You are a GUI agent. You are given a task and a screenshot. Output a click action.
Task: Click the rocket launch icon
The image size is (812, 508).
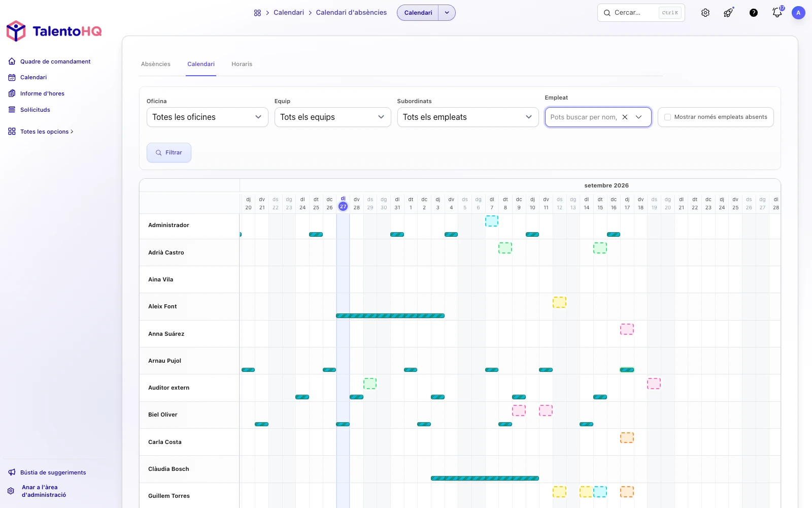point(728,13)
